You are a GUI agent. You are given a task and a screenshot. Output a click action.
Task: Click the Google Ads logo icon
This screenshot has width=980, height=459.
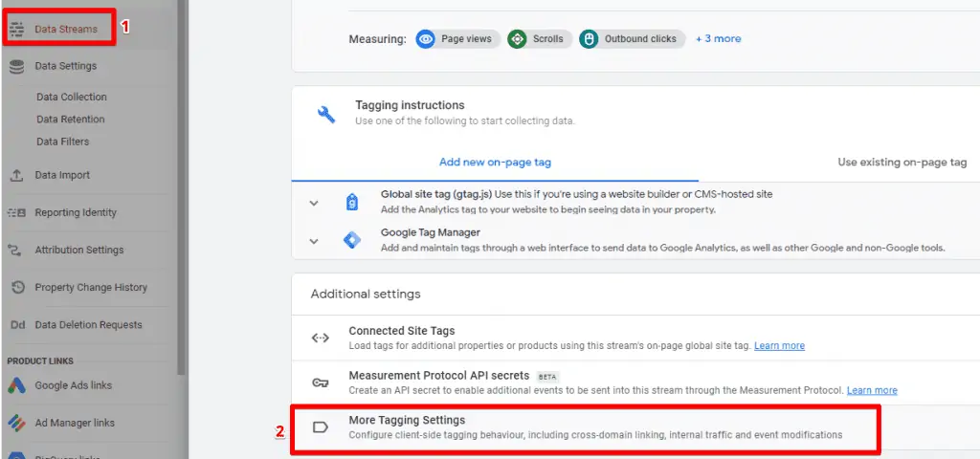[17, 385]
